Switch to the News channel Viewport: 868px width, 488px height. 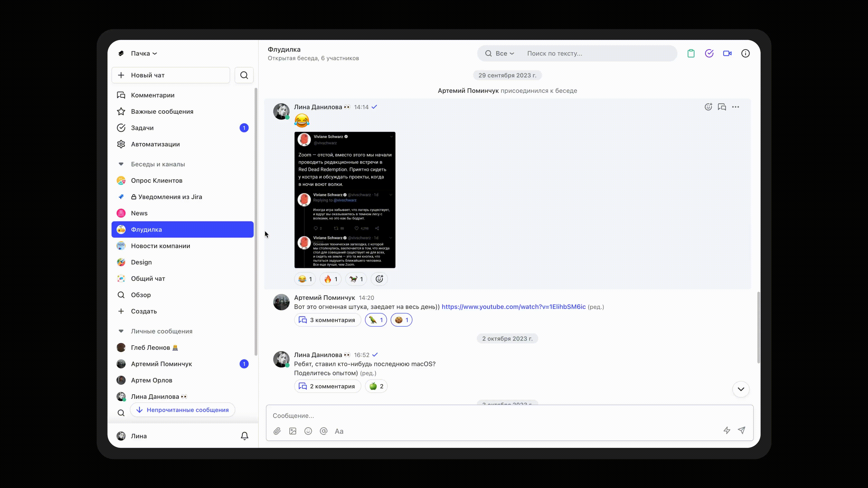tap(139, 213)
